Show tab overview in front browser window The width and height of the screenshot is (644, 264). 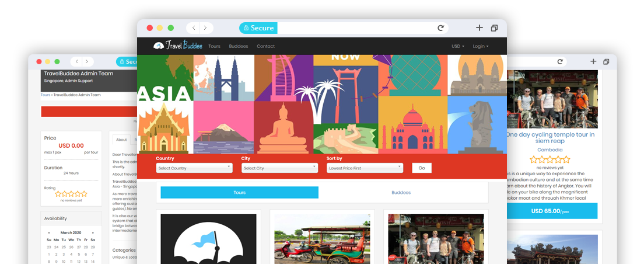494,28
